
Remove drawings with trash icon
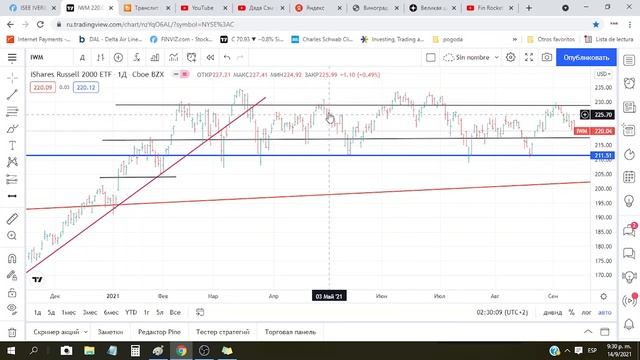coord(12,332)
